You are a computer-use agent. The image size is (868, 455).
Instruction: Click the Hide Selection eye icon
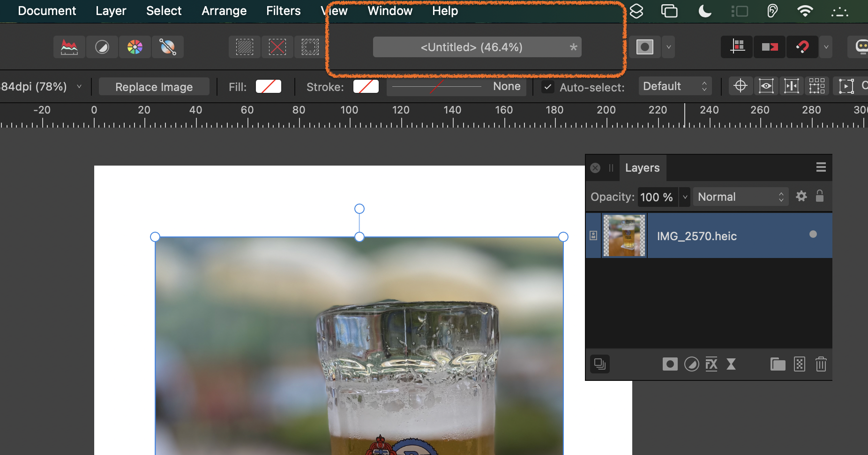(x=766, y=86)
